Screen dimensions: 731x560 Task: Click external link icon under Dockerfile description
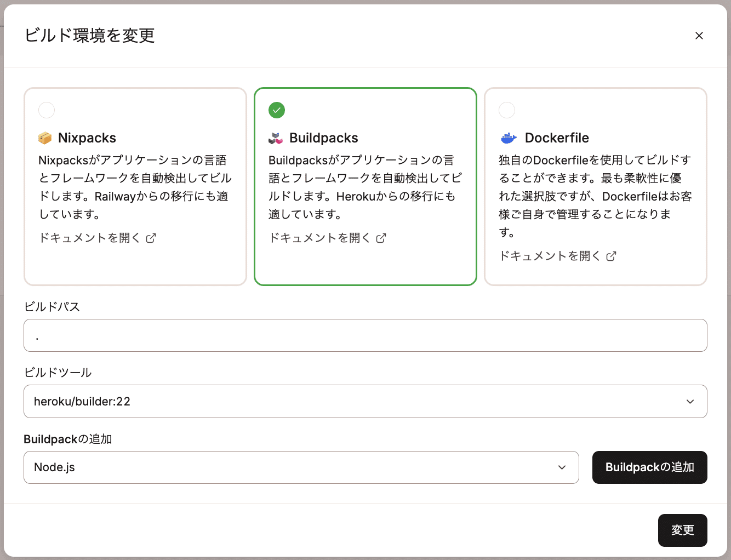612,256
